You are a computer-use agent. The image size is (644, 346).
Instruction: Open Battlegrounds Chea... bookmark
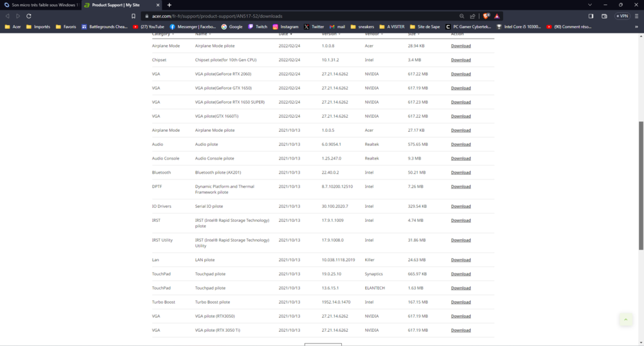[x=105, y=26]
